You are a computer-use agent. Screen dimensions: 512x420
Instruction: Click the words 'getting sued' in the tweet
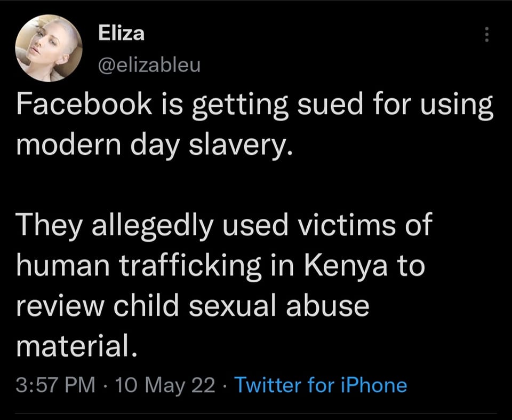pos(276,107)
